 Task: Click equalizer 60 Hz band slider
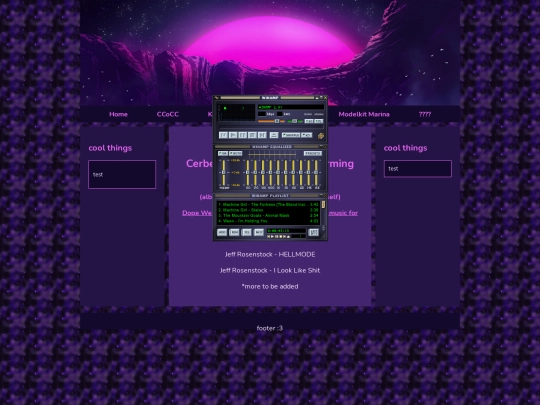248,173
